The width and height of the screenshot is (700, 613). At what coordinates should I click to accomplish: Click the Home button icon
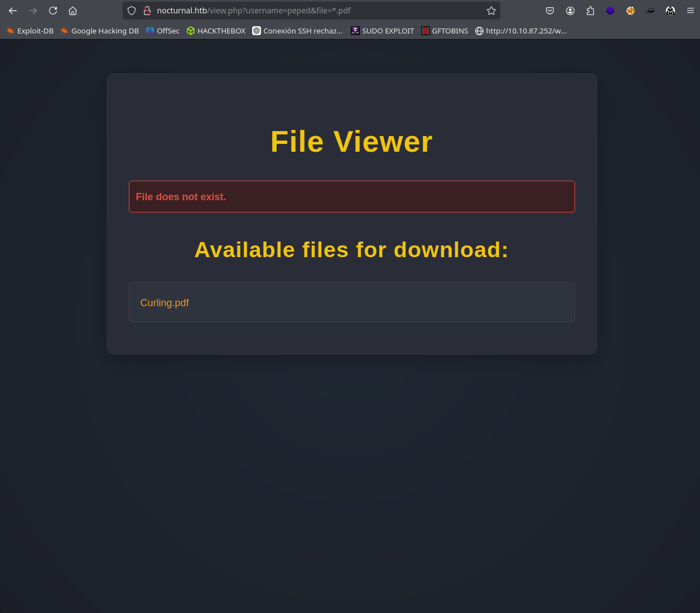(x=73, y=11)
